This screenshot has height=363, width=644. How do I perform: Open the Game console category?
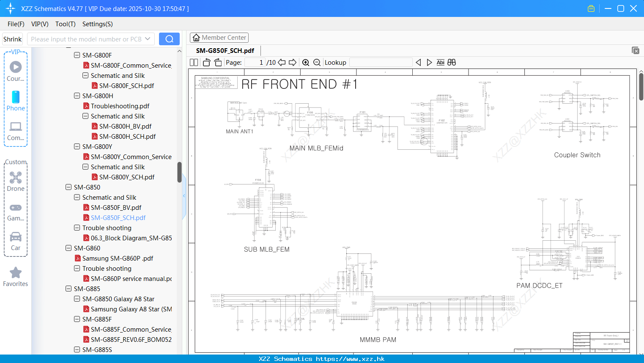click(x=16, y=212)
